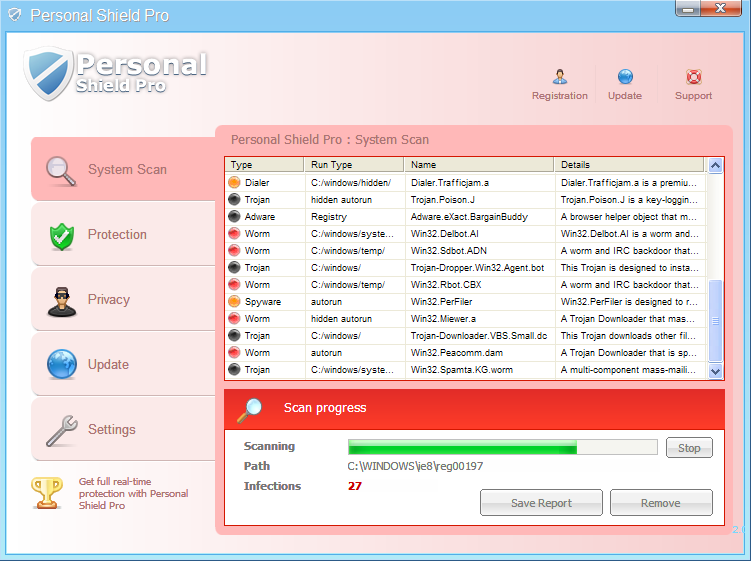Screen dimensions: 751x561
Task: Minimize the Personal Shield Pro window
Action: 688,9
